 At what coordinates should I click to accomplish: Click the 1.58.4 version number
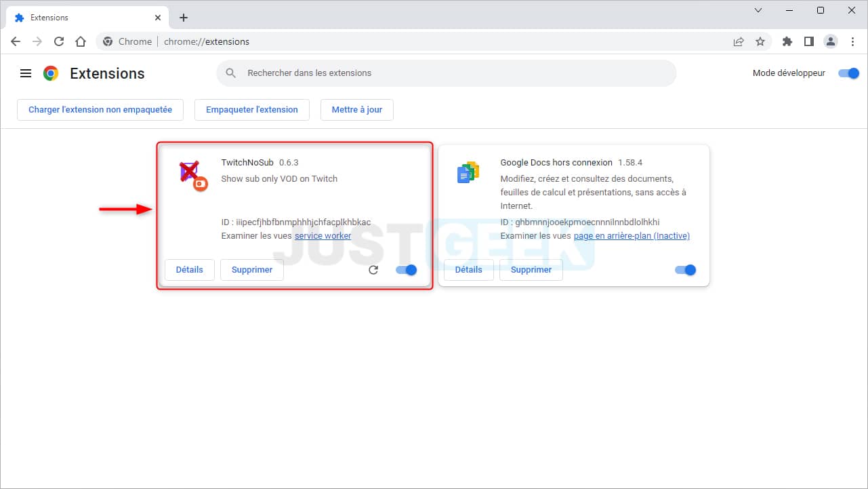(630, 163)
